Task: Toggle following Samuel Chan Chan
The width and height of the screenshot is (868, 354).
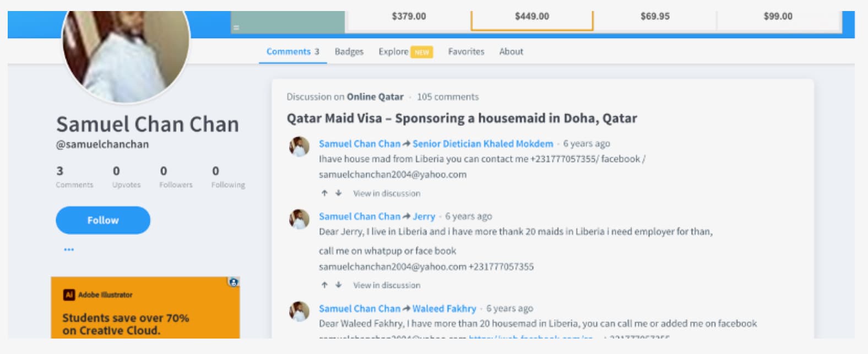Action: point(102,220)
